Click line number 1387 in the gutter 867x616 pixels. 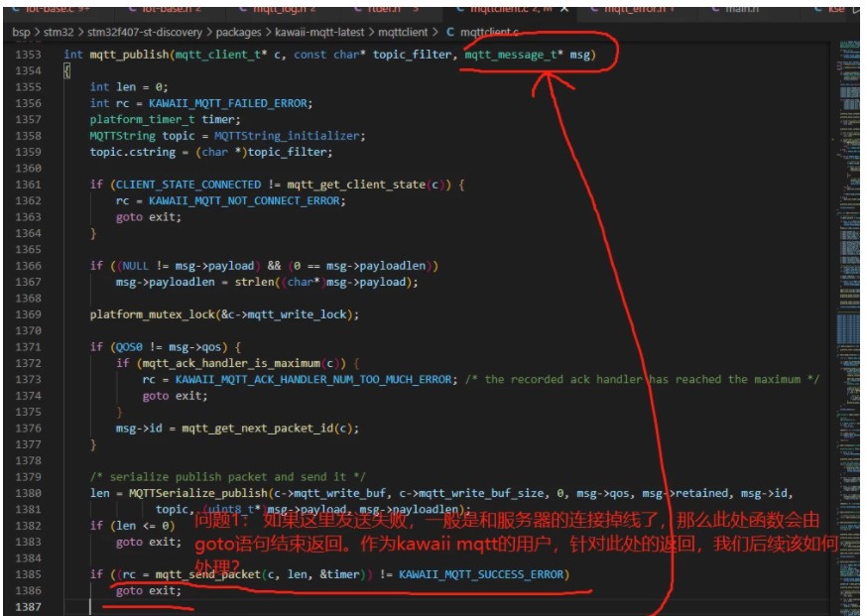(28, 607)
